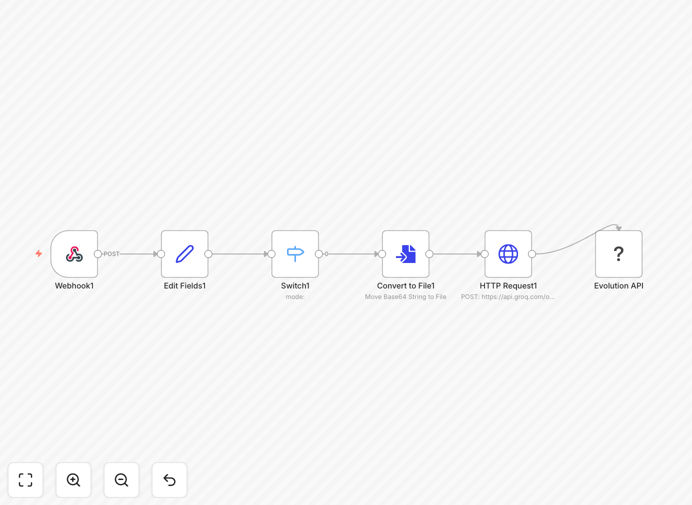
Task: Select the Switch1 signpost node
Action: pyautogui.click(x=295, y=254)
